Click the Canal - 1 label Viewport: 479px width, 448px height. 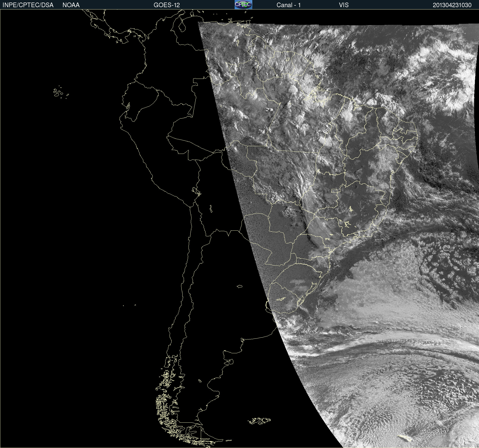(289, 5)
